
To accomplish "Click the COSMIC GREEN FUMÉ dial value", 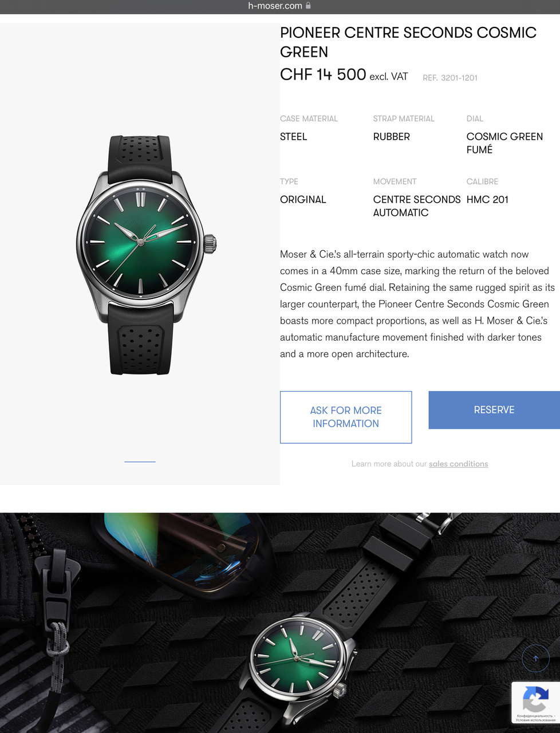I will coord(504,143).
